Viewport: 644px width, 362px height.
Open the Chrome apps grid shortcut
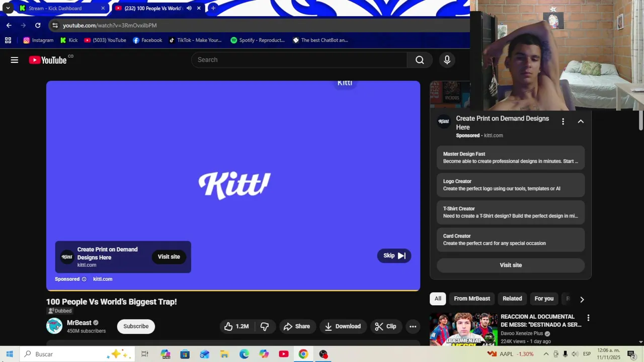click(x=8, y=40)
